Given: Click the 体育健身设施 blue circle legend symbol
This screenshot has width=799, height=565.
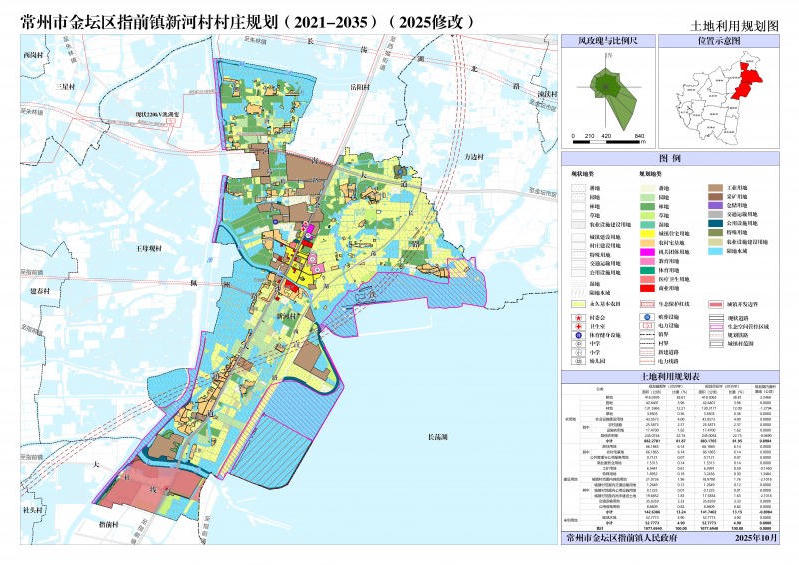Looking at the screenshot, I should (578, 335).
